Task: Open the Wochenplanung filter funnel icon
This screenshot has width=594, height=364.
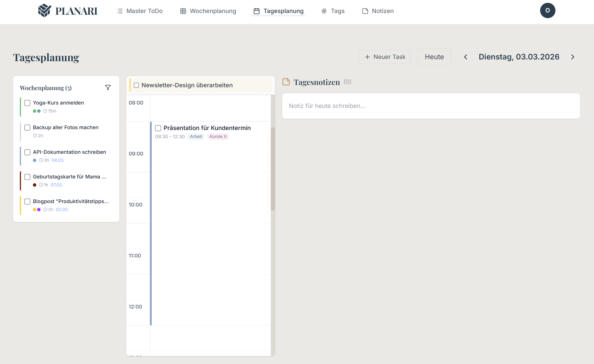Action: coord(108,88)
